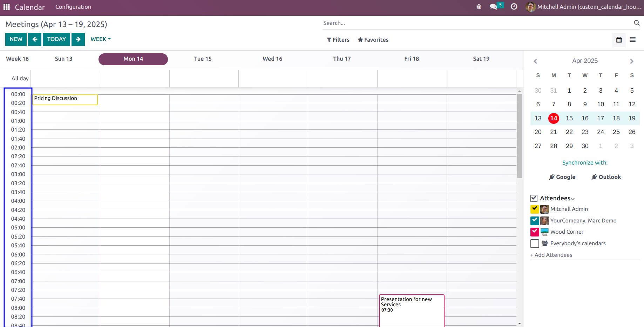This screenshot has width=644, height=327.
Task: Click the search magnifier icon
Action: tap(637, 23)
